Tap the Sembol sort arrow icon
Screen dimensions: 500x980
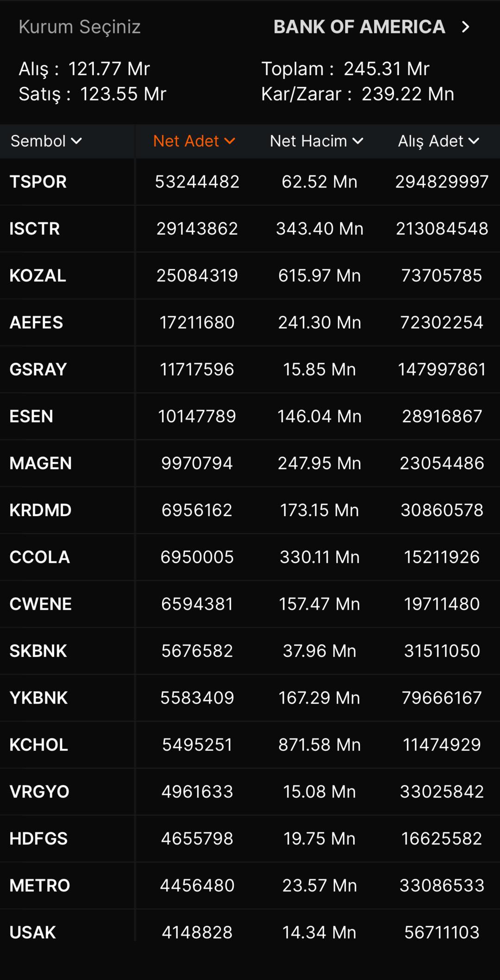[77, 141]
